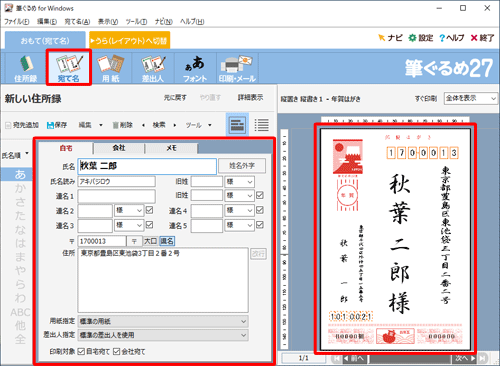Select ABC in kana index
Viewport: 500px width, 366px height.
20,312
